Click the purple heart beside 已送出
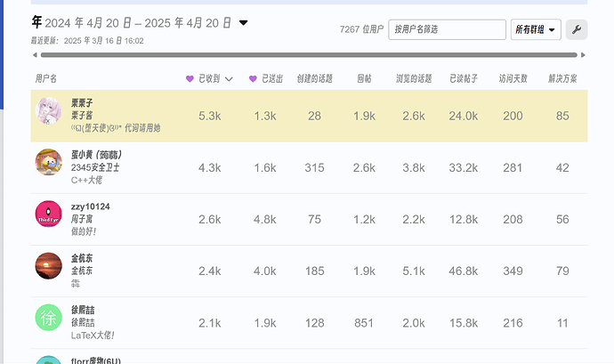 tap(253, 78)
